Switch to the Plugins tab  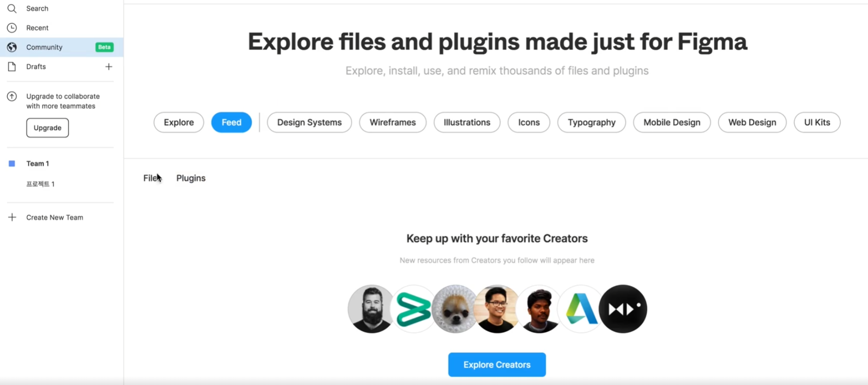coord(191,178)
